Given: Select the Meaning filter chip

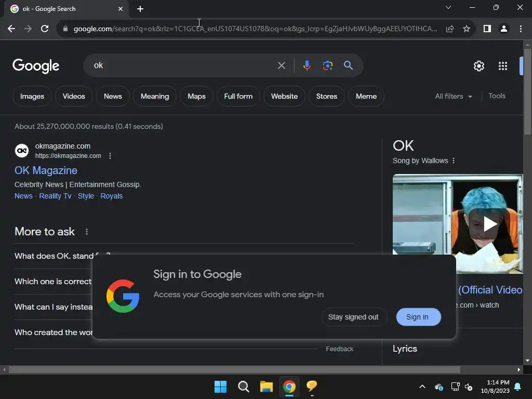Looking at the screenshot, I should pos(155,96).
